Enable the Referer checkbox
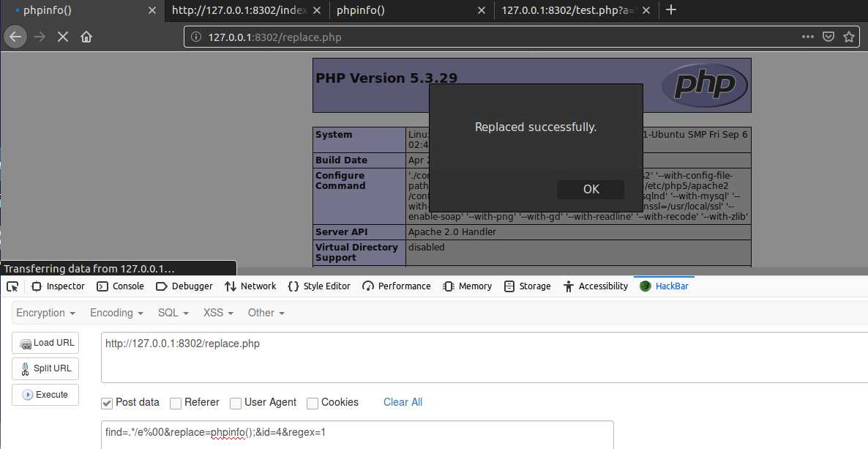This screenshot has width=868, height=449. click(x=176, y=403)
